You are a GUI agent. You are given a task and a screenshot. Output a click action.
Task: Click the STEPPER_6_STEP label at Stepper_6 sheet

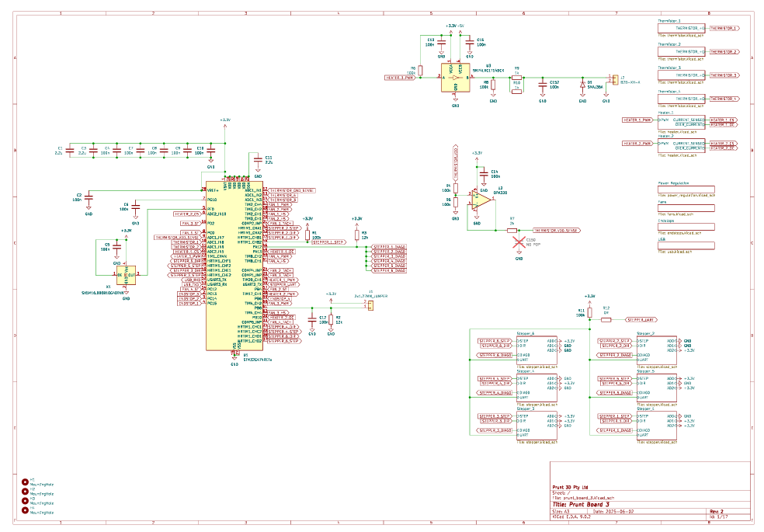tap(495, 341)
